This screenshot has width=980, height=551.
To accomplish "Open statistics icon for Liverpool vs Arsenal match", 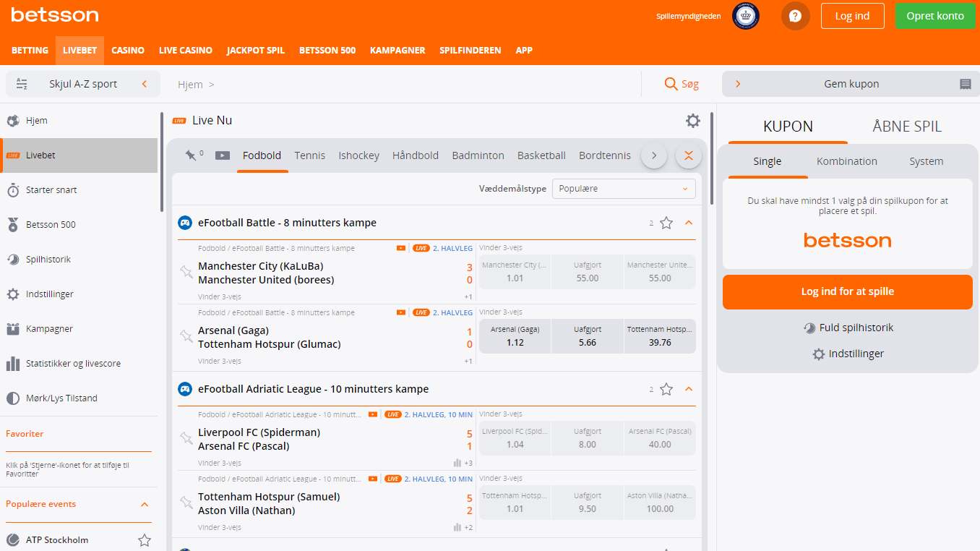I will point(457,463).
